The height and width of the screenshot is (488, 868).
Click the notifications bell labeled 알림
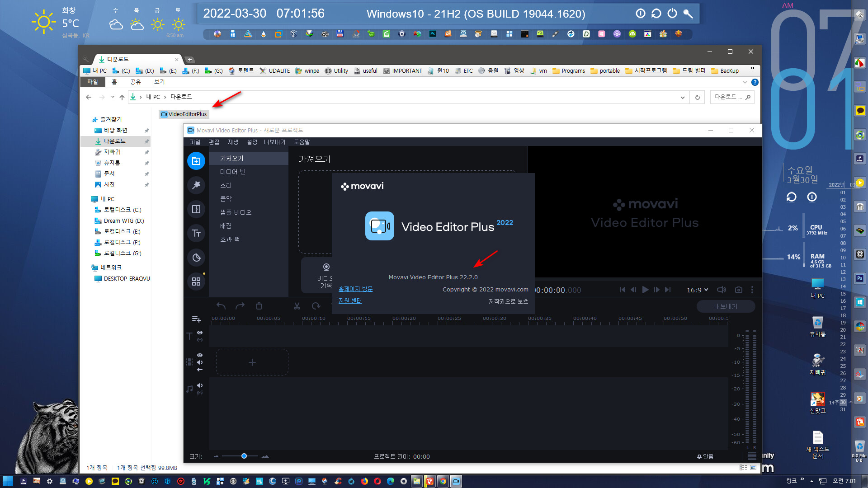(x=705, y=456)
